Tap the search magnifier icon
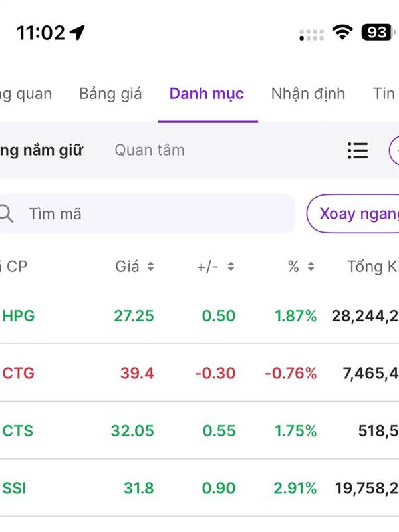The image size is (399, 532). [7, 213]
